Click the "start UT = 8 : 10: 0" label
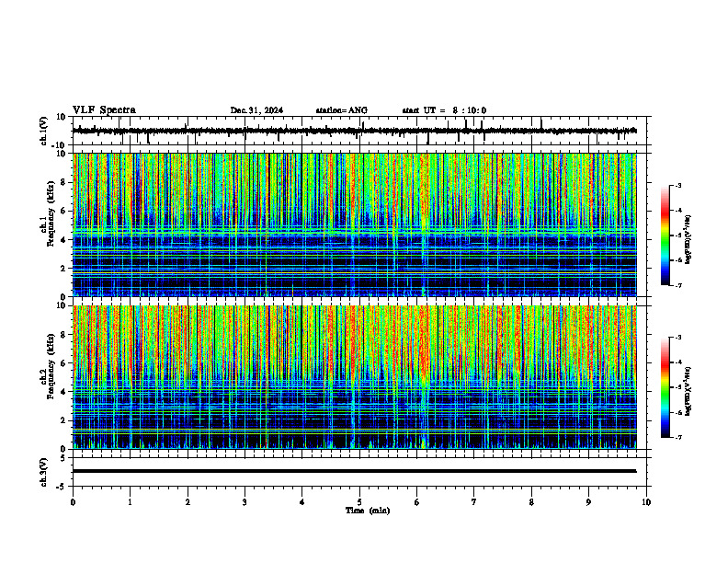 [444, 110]
